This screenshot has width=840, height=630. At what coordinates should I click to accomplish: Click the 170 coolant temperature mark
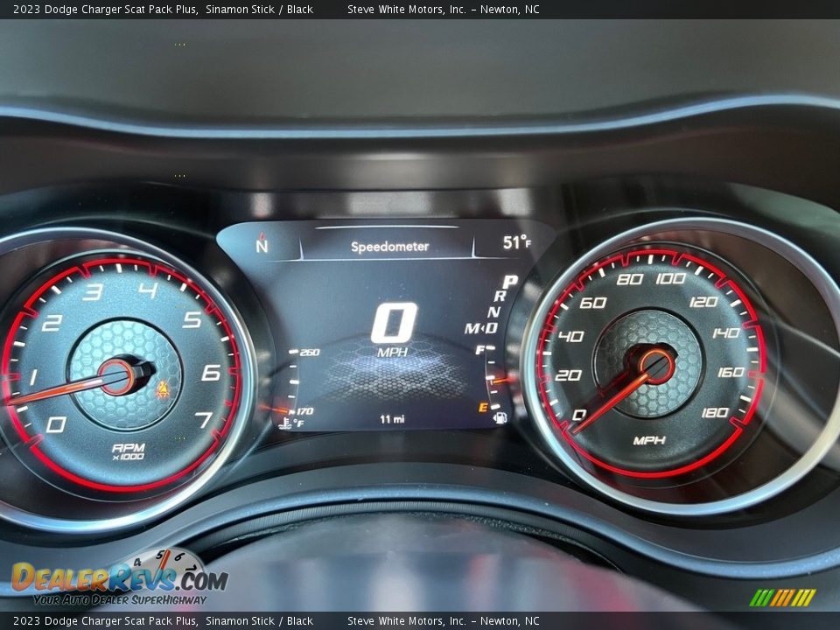[x=304, y=411]
